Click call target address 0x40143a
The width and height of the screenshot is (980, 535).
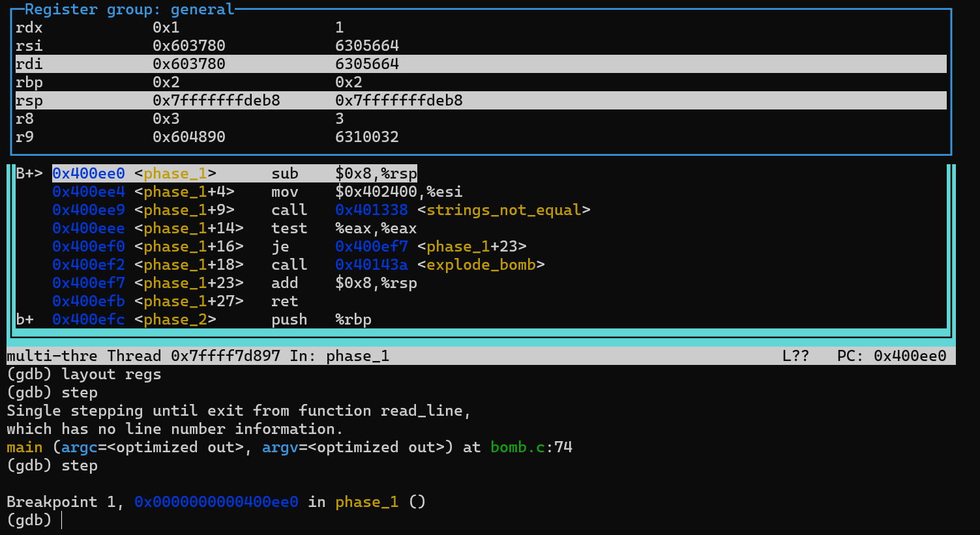[x=372, y=265]
